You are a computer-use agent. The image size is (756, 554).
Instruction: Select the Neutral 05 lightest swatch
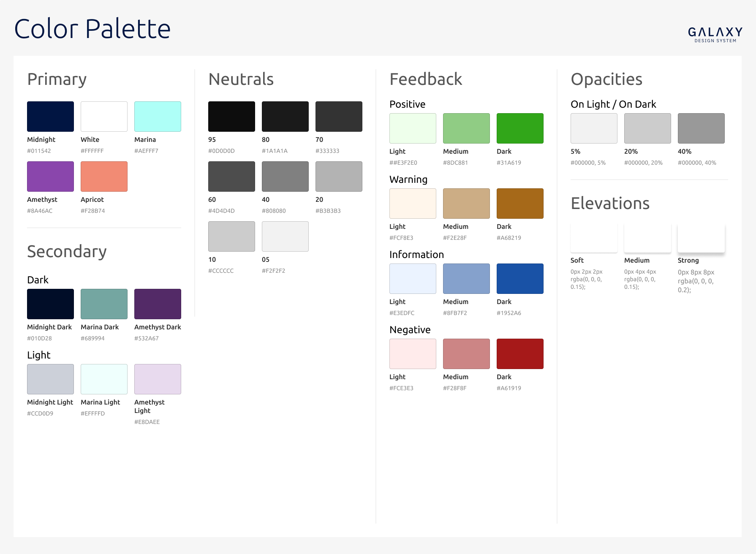(285, 236)
